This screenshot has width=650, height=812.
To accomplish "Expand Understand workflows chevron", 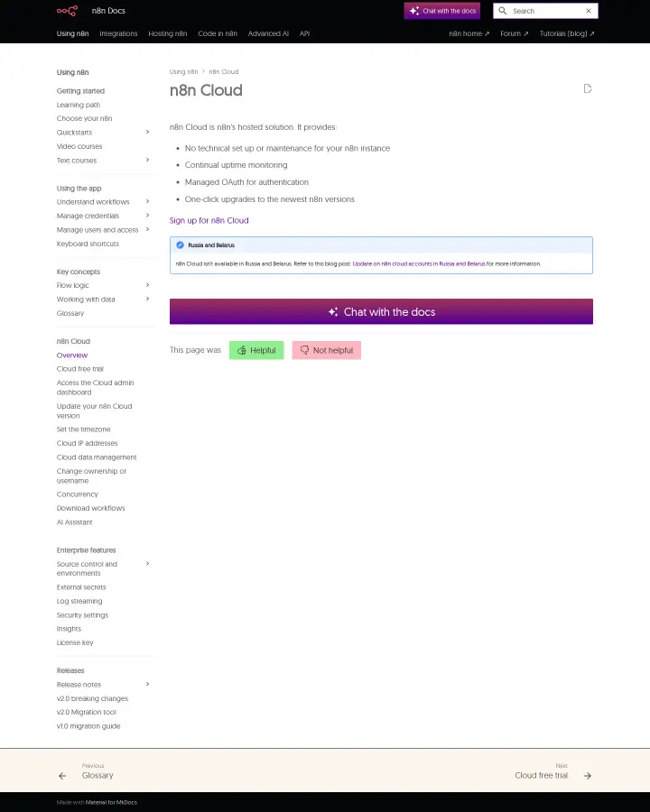I will [148, 201].
